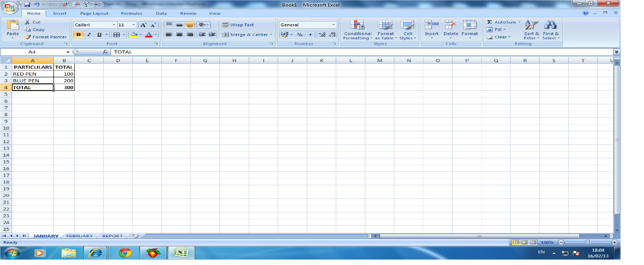Screen dimensions: 644x265
Task: Open the Name Box dropdown arrow
Action: 68,52
